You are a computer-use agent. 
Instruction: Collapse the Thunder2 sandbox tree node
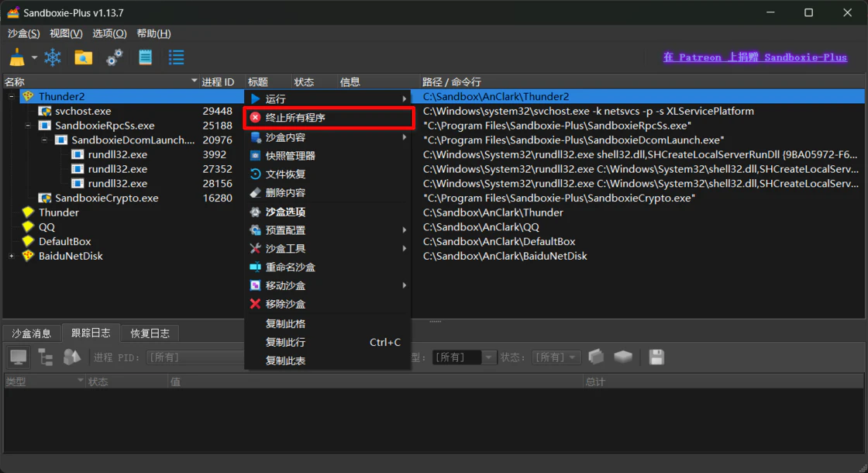pos(11,96)
